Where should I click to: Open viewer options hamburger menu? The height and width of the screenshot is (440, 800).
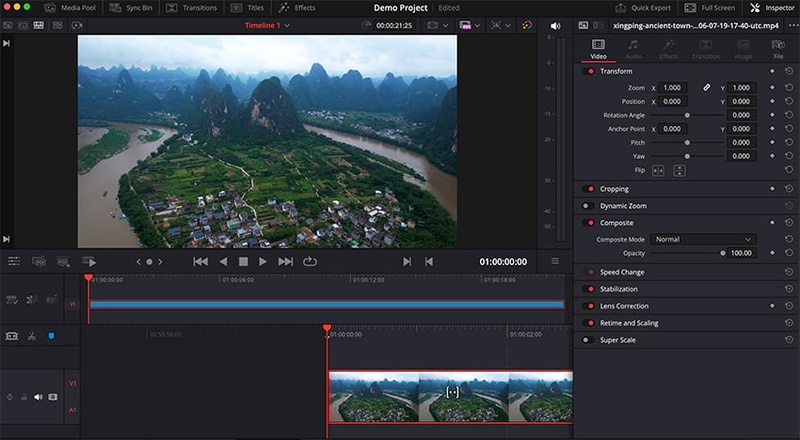click(555, 261)
